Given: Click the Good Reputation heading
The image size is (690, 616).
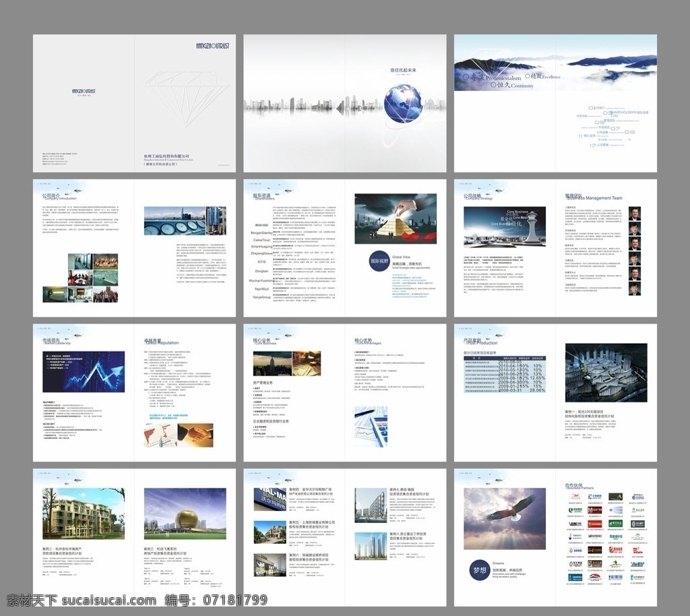Looking at the screenshot, I should 162,343.
